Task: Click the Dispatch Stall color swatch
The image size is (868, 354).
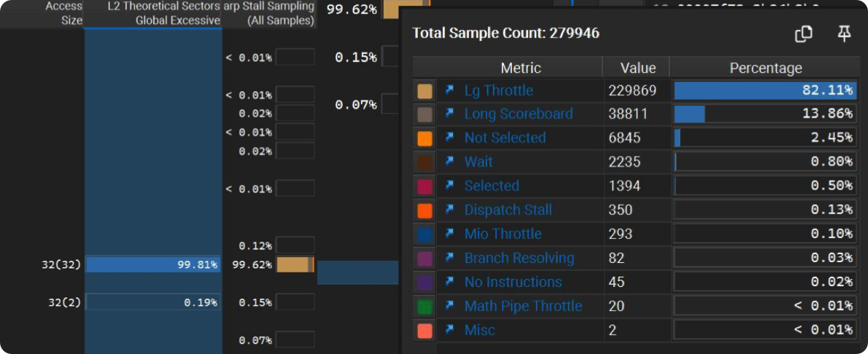Action: [425, 211]
